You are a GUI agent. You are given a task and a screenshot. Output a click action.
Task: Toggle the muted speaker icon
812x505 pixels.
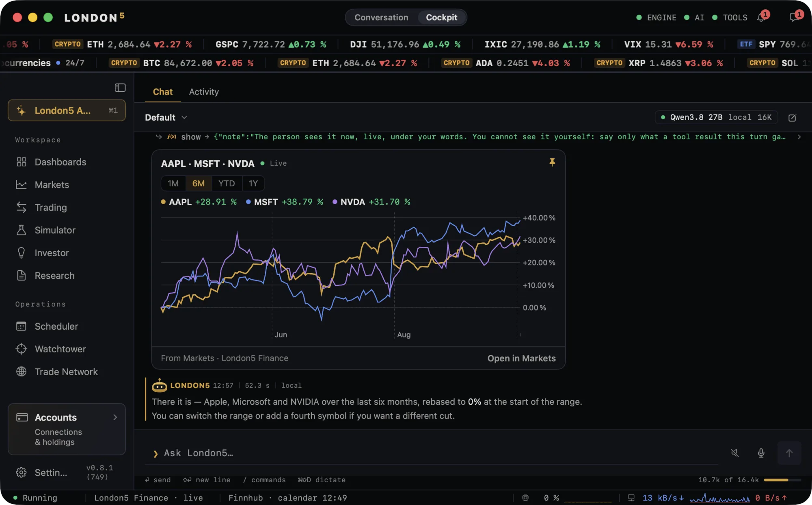[735, 453]
